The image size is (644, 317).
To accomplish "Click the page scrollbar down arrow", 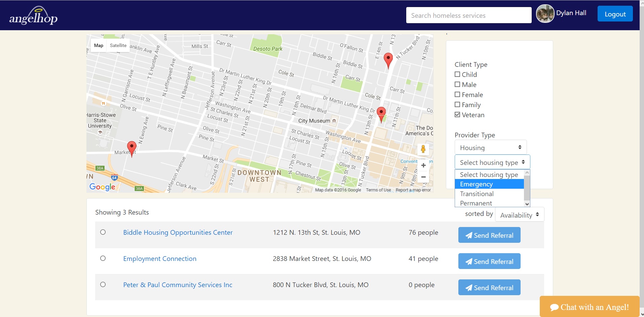I will tap(642, 314).
